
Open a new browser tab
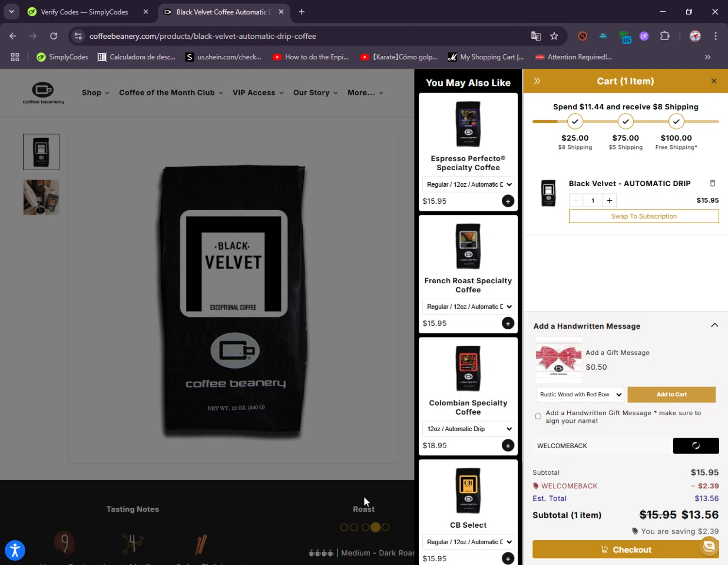pos(301,12)
